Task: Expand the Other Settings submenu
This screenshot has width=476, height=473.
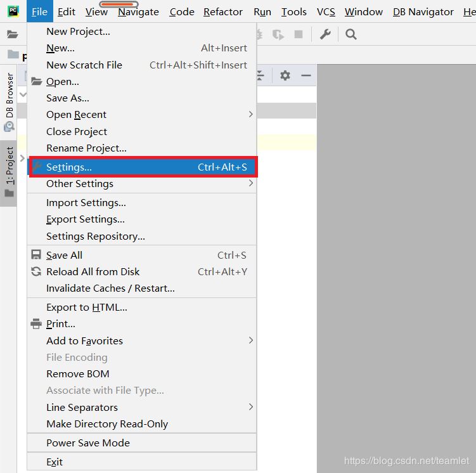Action: (142, 184)
